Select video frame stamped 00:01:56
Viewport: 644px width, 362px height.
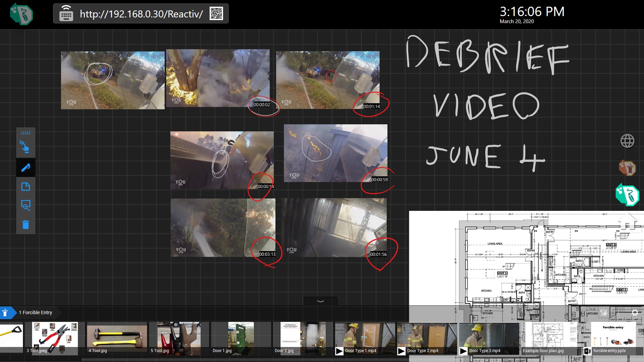click(x=334, y=228)
